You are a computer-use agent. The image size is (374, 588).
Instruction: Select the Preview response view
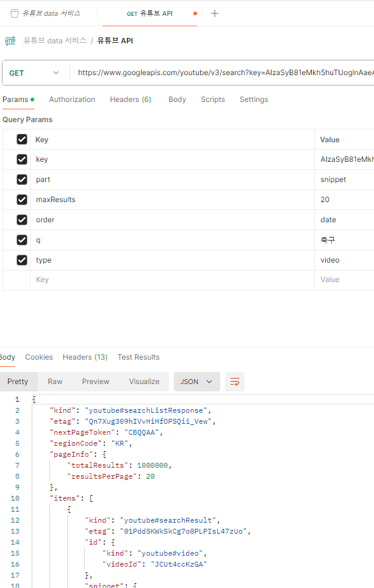point(96,382)
